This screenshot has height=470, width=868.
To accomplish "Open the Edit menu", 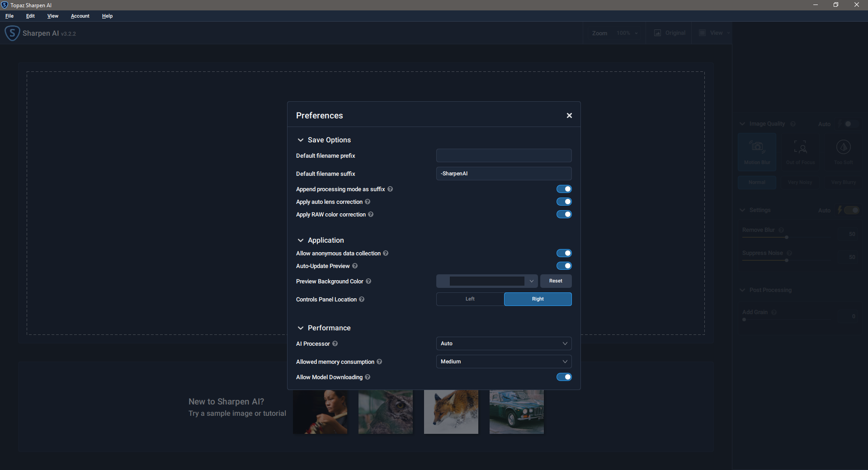I will click(x=30, y=16).
